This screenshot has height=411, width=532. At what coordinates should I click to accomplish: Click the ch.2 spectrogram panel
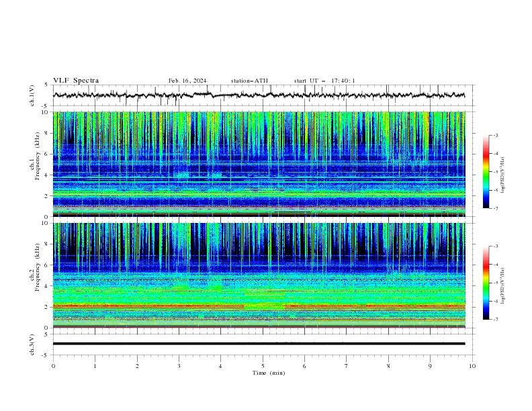259,275
